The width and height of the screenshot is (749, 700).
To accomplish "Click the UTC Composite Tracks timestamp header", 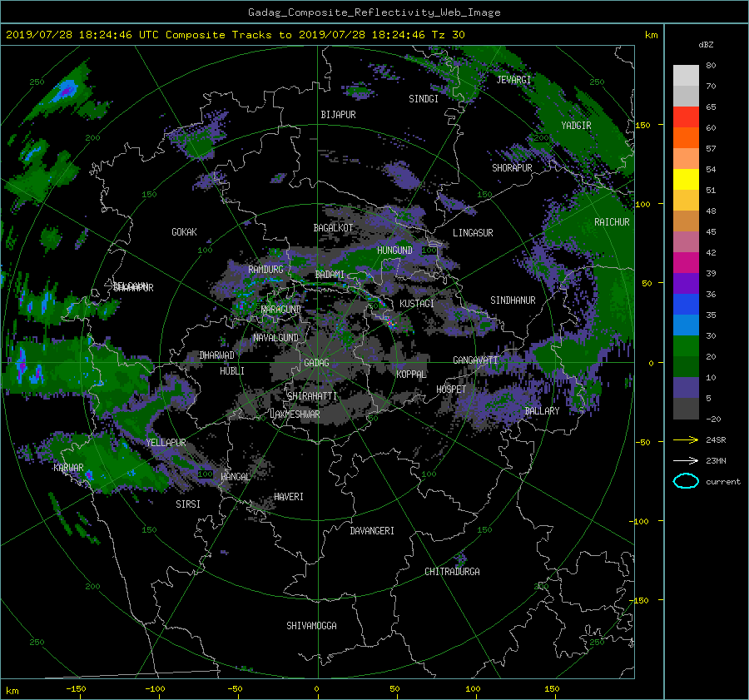I will point(235,35).
